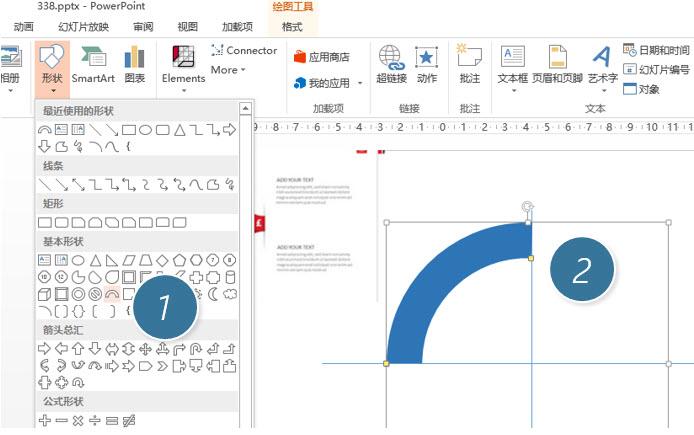
Task: Insert 日期和时间 date and time
Action: click(656, 50)
